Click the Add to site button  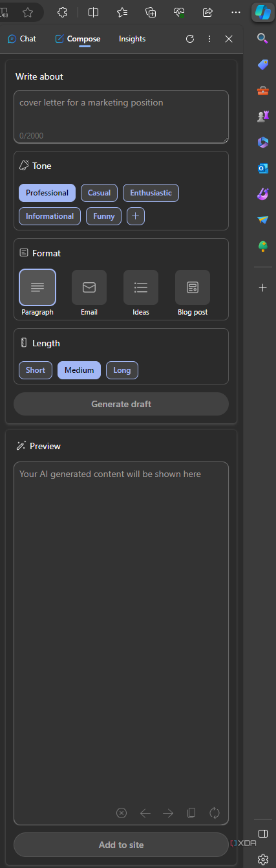coord(121,845)
